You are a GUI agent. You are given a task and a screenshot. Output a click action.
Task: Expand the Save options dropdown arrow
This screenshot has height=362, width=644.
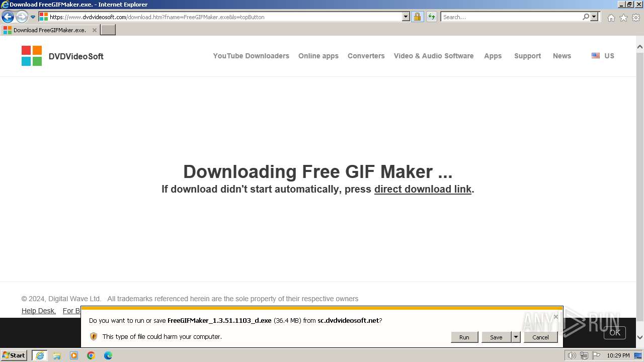click(516, 337)
